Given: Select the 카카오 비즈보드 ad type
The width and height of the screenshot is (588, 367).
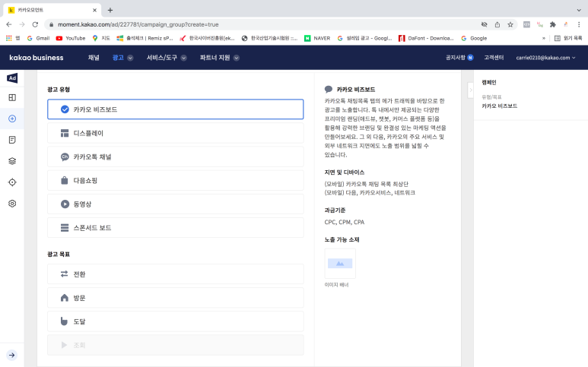Looking at the screenshot, I should (x=176, y=109).
